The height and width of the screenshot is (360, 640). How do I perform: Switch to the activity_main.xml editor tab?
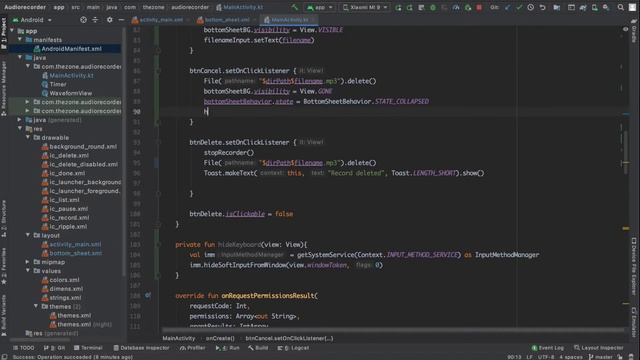pos(161,20)
